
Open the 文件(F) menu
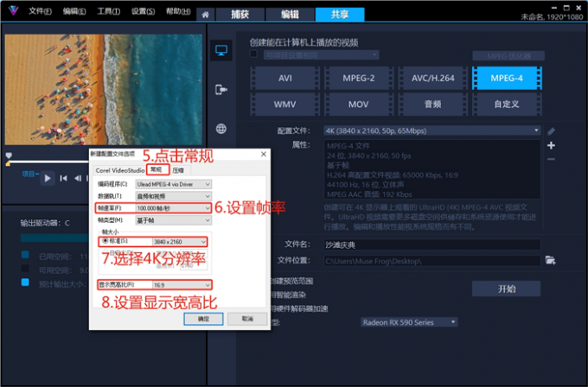pyautogui.click(x=40, y=11)
